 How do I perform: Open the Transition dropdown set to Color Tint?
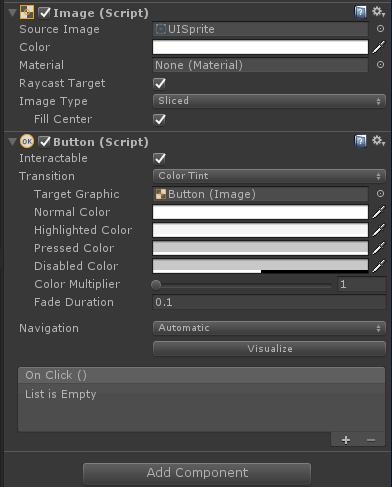point(269,176)
